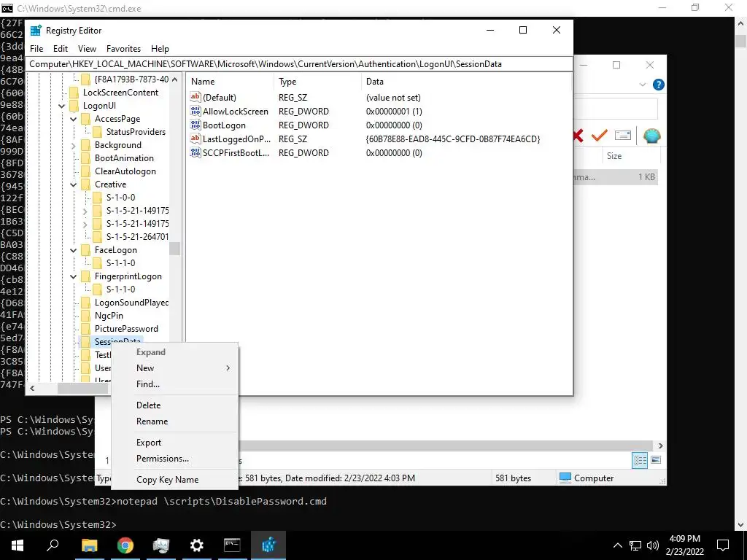747x560 pixels.
Task: Open the Windows Start menu
Action: 18,545
